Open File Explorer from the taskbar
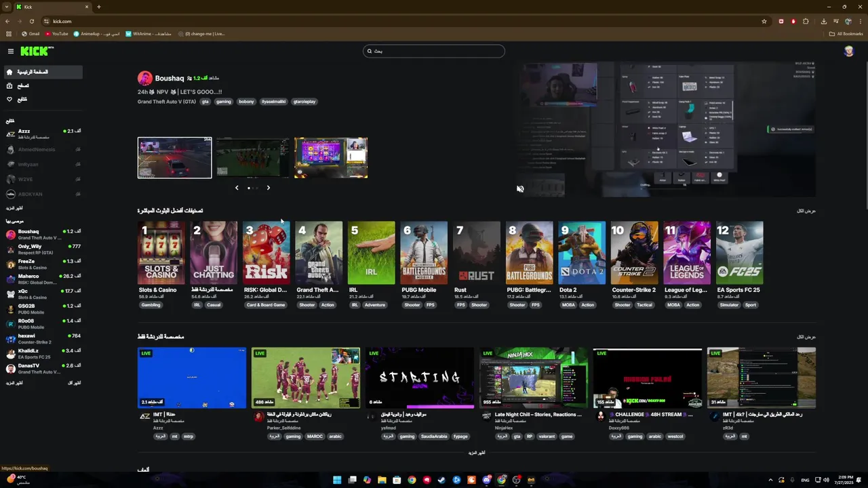 pyautogui.click(x=382, y=480)
